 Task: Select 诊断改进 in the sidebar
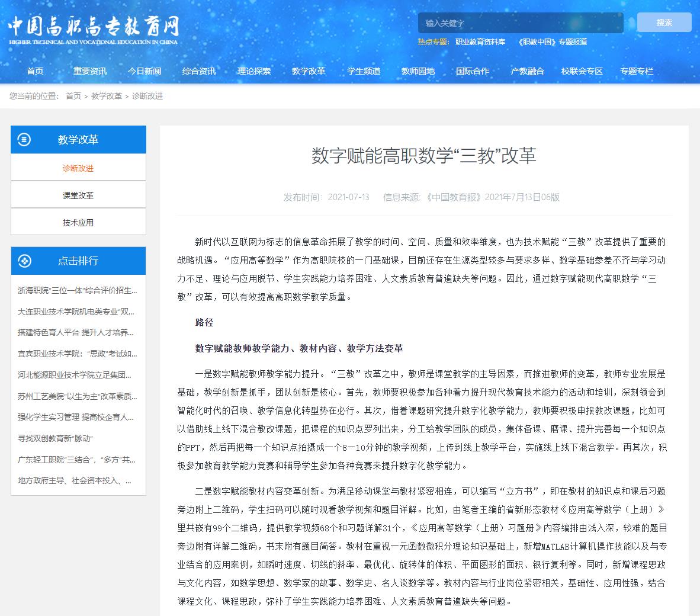[x=78, y=168]
